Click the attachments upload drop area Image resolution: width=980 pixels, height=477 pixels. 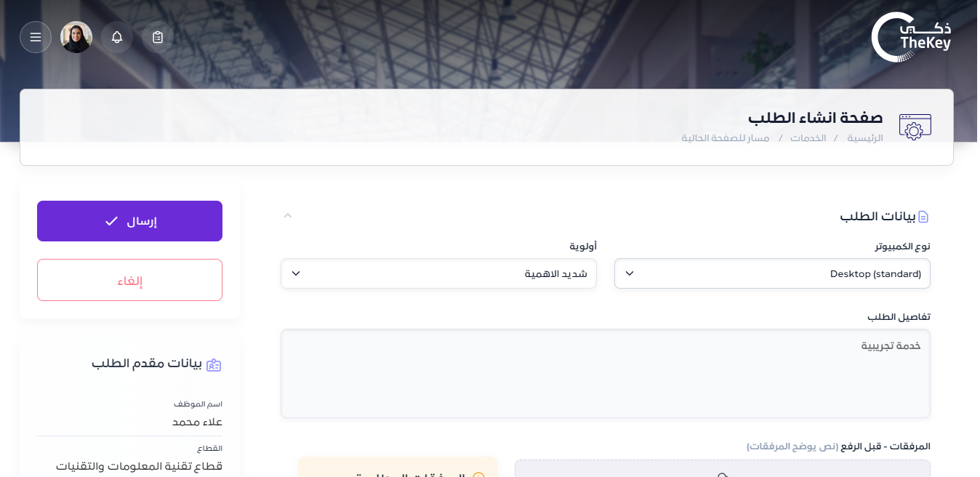(722, 468)
